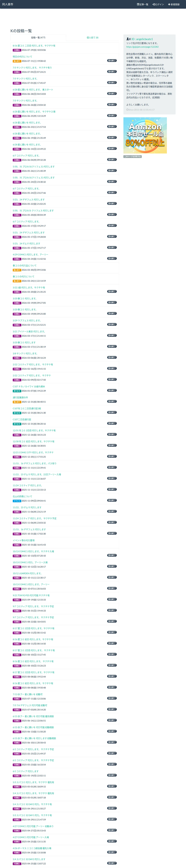Click the 新規登録 plus icon in header

coord(169,4)
